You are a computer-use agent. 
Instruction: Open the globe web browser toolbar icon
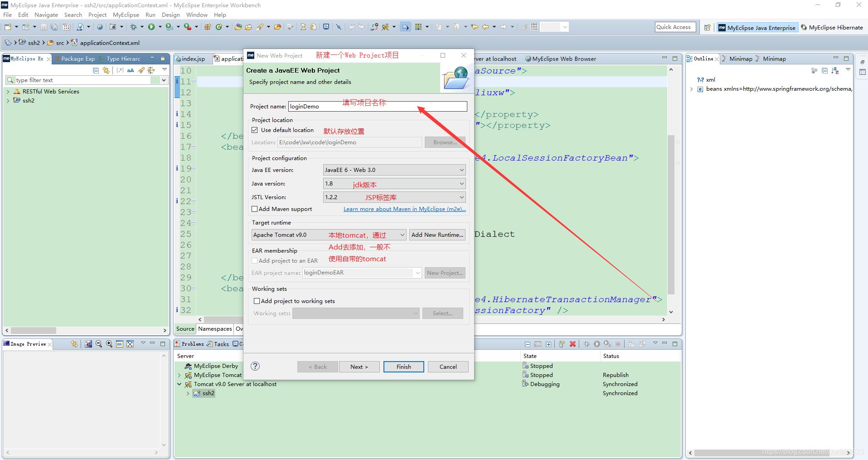coord(100,27)
